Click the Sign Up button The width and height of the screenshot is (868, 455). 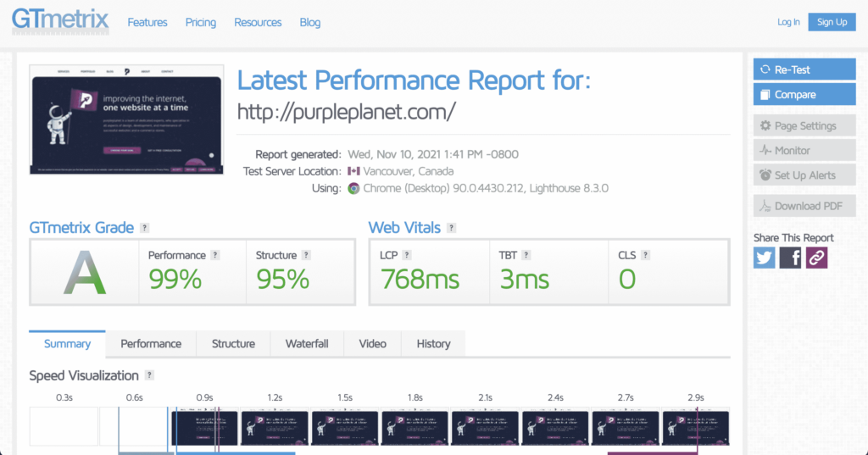pyautogui.click(x=832, y=22)
